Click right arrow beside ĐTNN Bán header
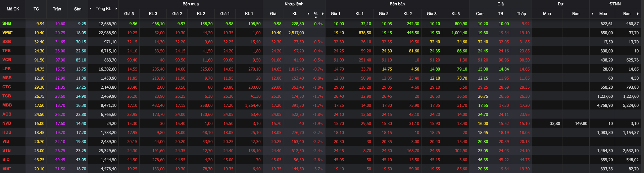The width and height of the screenshot is (644, 173). [638, 14]
